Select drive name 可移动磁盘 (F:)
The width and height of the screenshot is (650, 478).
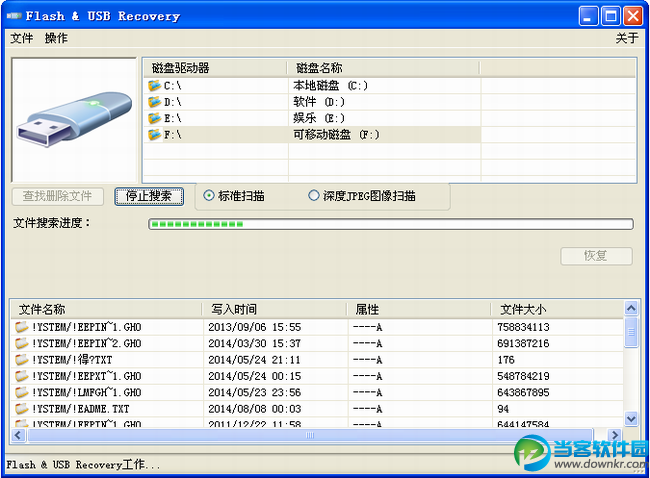click(x=336, y=135)
